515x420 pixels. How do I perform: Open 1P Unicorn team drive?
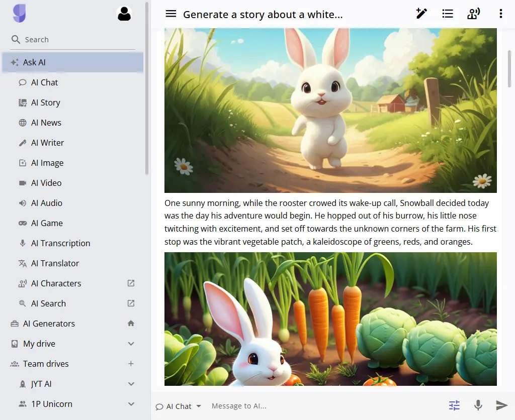(72, 404)
